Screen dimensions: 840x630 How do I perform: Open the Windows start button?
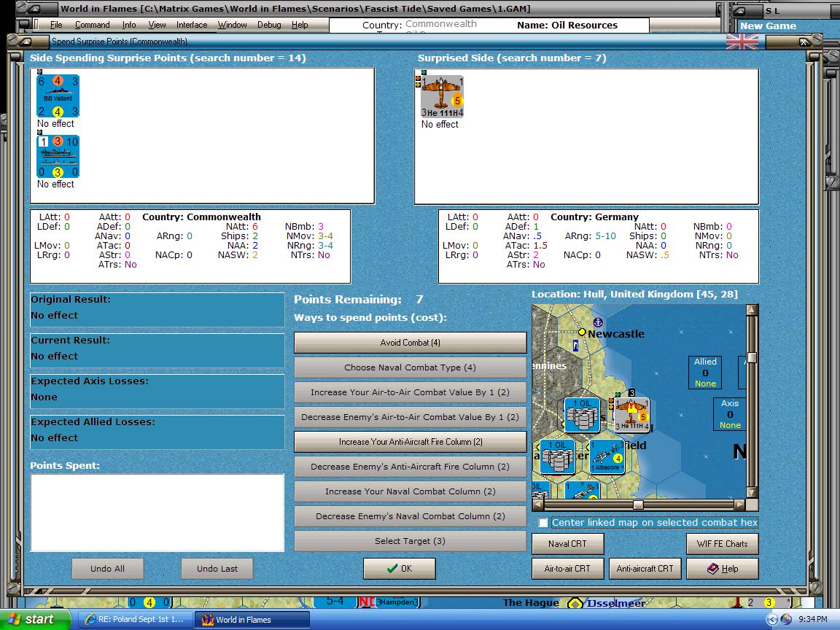tap(35, 619)
